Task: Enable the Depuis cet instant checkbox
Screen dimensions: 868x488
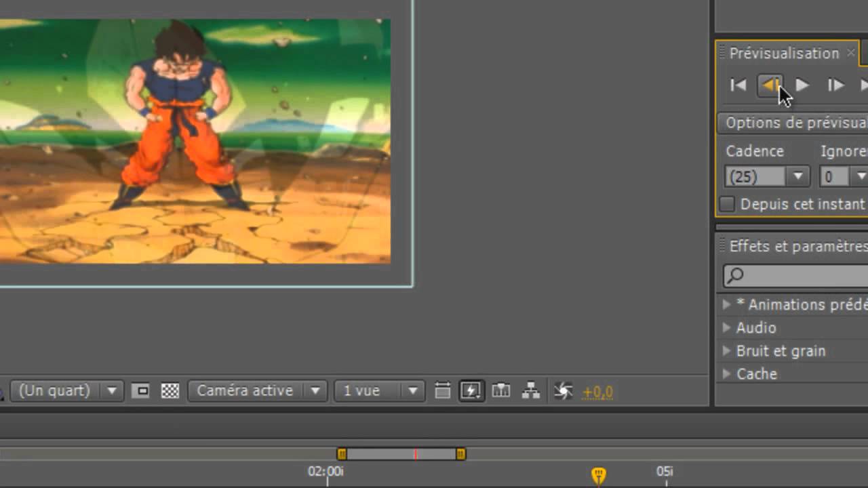Action: [727, 204]
